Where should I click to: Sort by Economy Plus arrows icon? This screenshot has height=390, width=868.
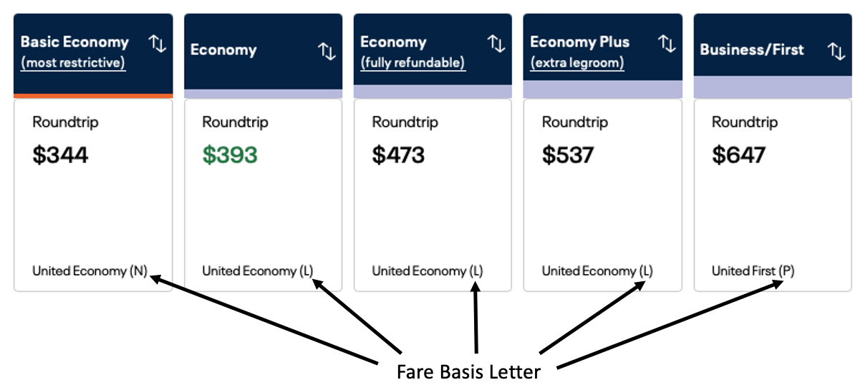click(x=667, y=44)
